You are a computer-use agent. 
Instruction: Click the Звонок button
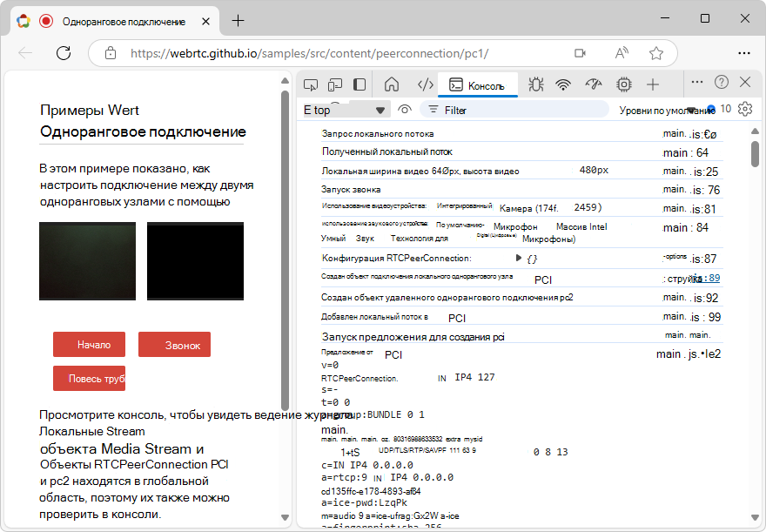click(174, 345)
